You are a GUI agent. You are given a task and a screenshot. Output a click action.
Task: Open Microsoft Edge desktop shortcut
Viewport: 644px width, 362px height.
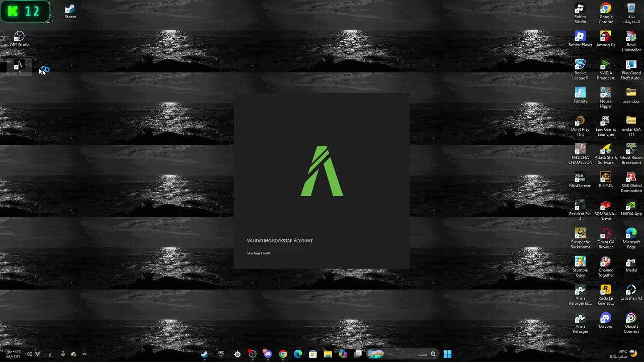(x=631, y=239)
